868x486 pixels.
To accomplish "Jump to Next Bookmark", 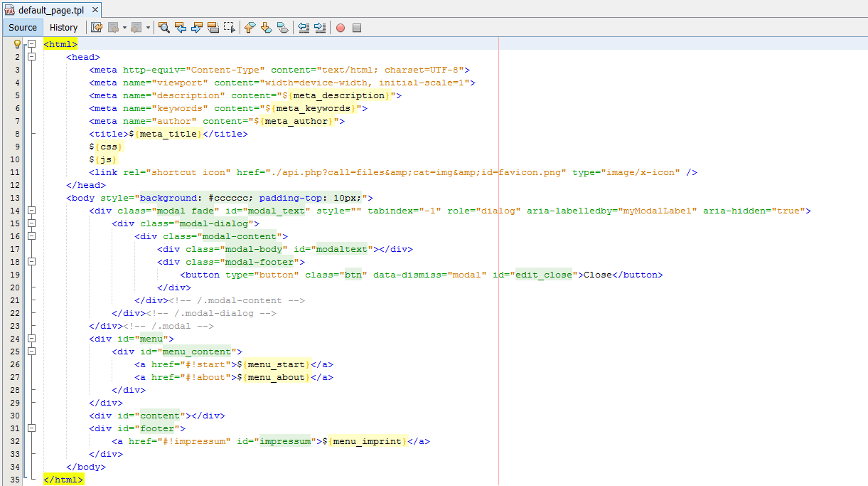I will (266, 28).
